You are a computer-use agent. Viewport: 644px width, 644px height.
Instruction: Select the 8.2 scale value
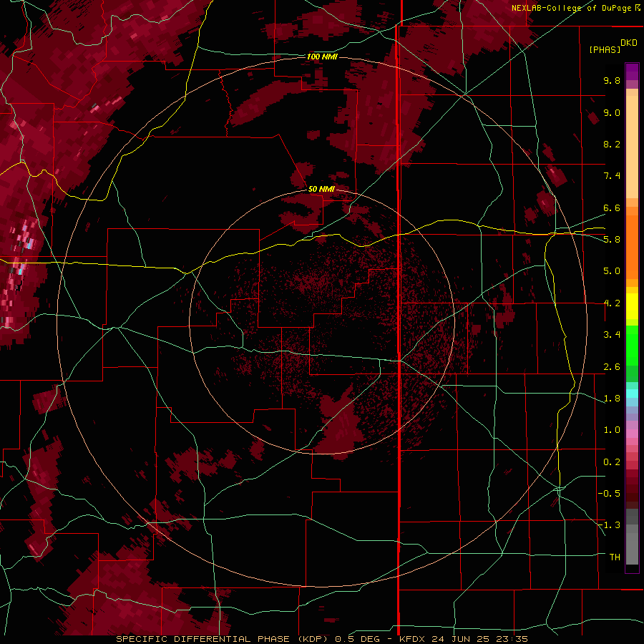(x=612, y=144)
